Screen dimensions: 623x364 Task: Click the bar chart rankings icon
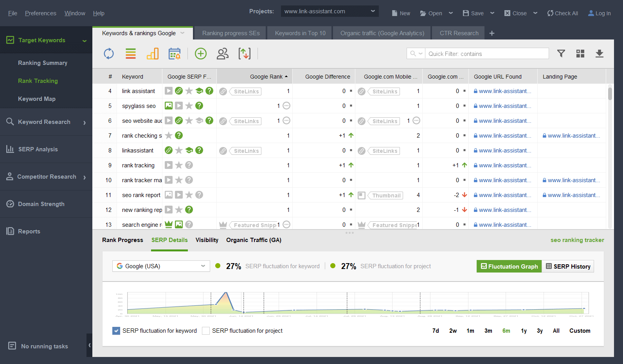(153, 54)
